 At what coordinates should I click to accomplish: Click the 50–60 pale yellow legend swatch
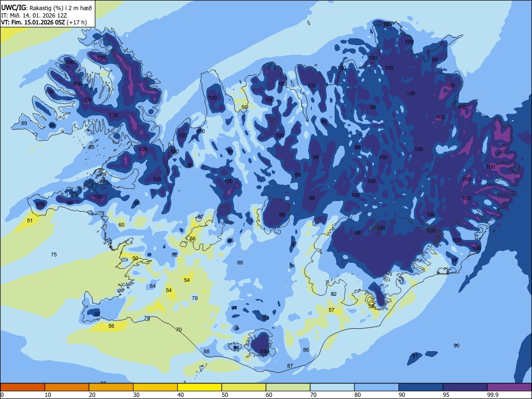click(x=244, y=387)
